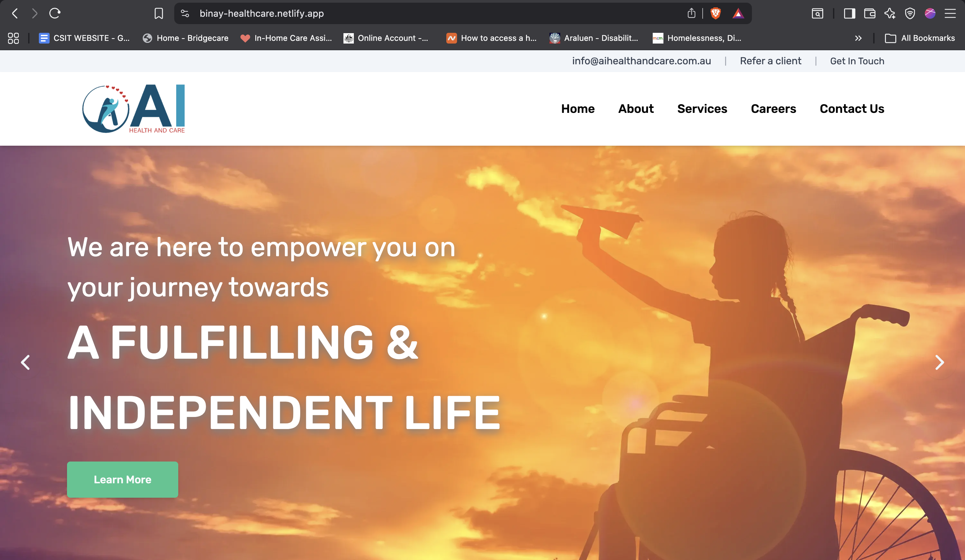Toggle the sidebar panel icon
Viewport: 965px width, 560px height.
(849, 14)
